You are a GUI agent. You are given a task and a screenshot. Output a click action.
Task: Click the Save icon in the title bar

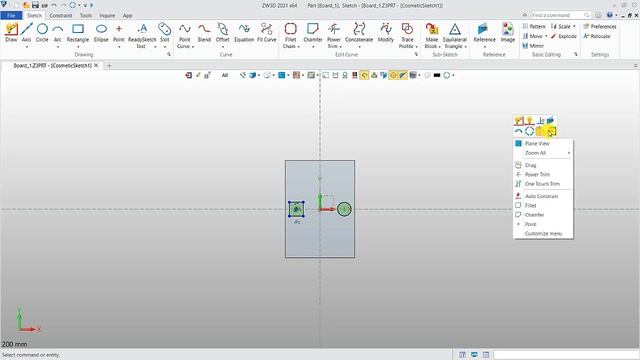click(x=35, y=5)
